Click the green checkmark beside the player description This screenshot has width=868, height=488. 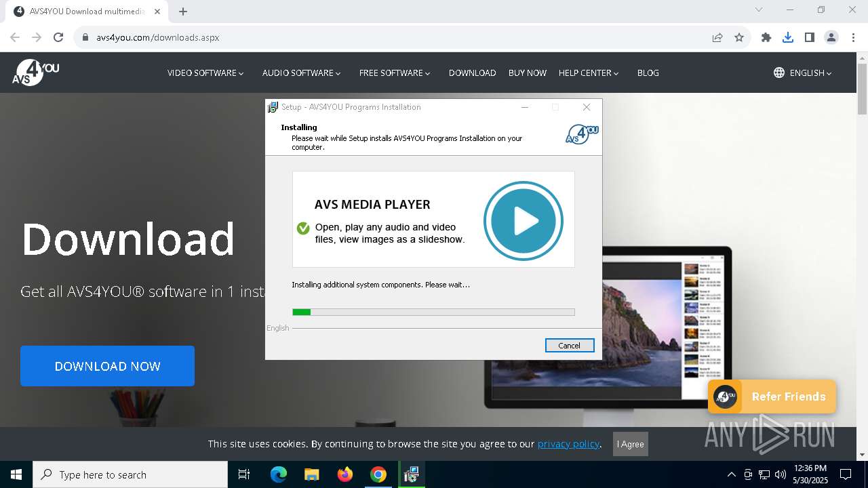303,228
